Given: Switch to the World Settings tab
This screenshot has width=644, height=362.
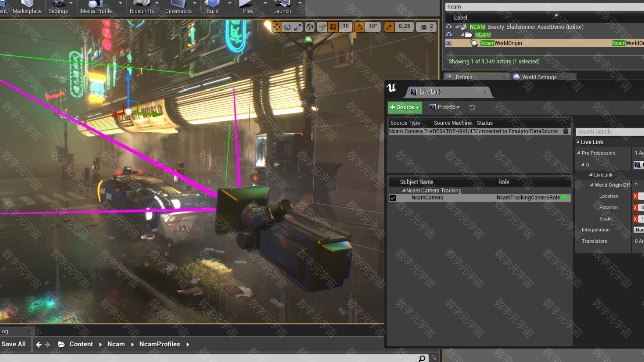Looking at the screenshot, I should point(538,77).
